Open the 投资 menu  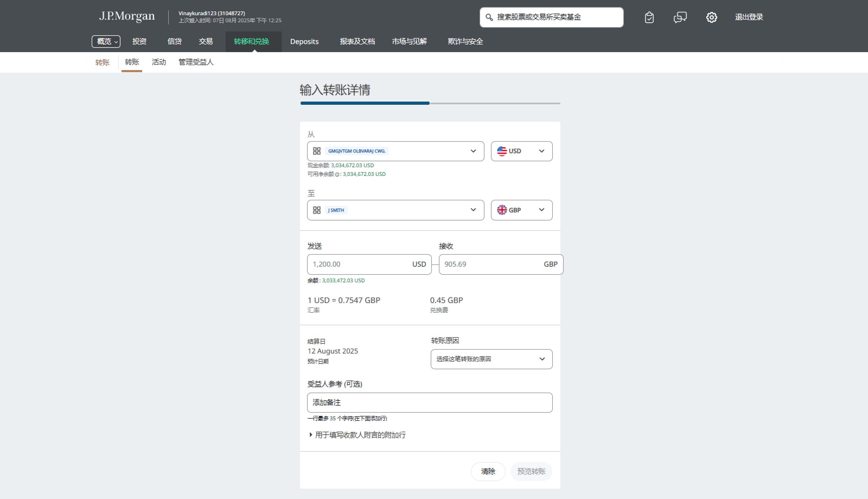pyautogui.click(x=139, y=42)
